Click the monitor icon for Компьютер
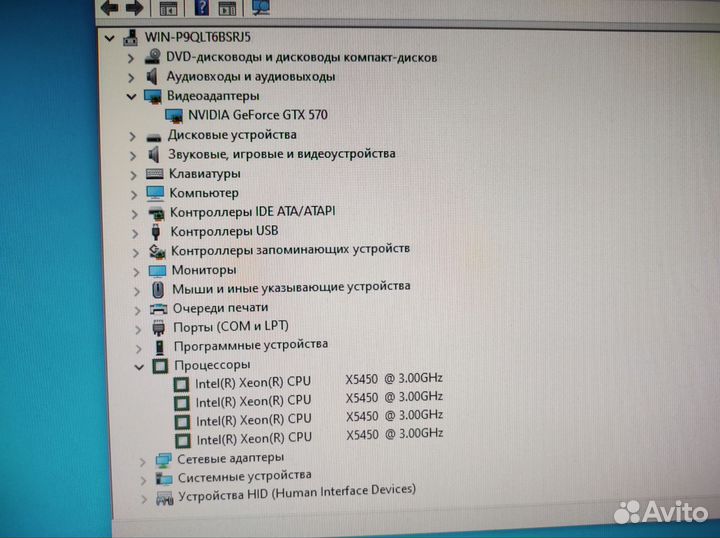720x538 pixels. tap(155, 193)
